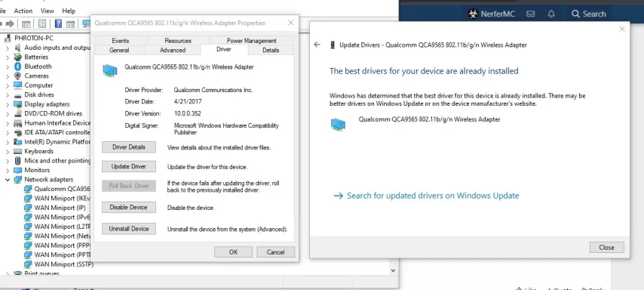This screenshot has height=290, width=644.
Task: Collapse the Network adapters node
Action: point(8,179)
